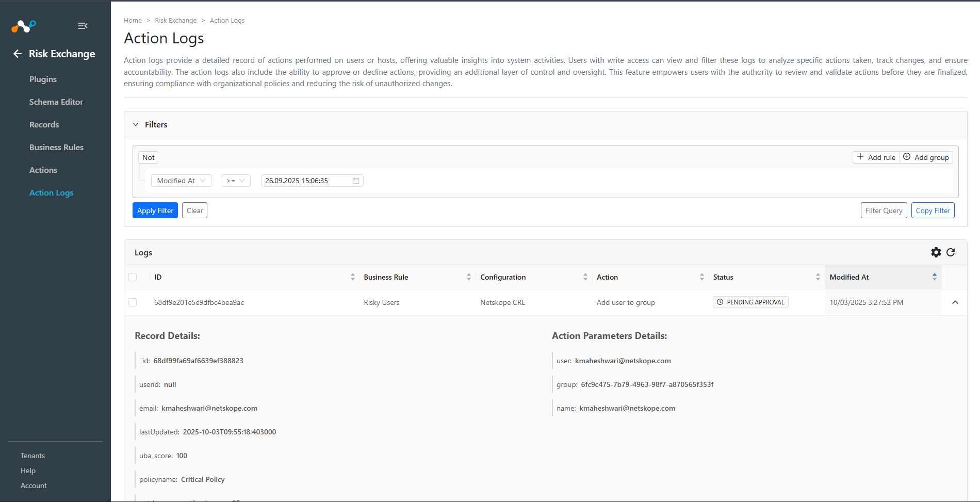Open the Modified At field dropdown
Viewport: 980px width, 502px height.
[x=181, y=181]
